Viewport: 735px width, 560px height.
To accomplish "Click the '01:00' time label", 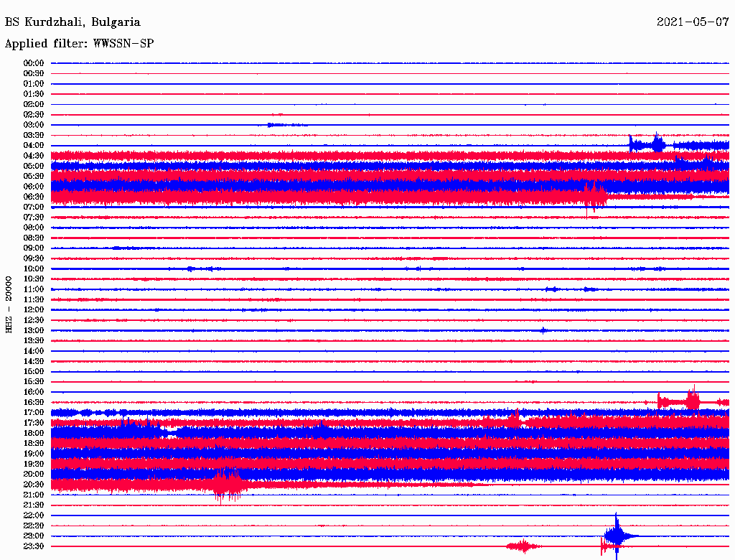I will (x=34, y=83).
